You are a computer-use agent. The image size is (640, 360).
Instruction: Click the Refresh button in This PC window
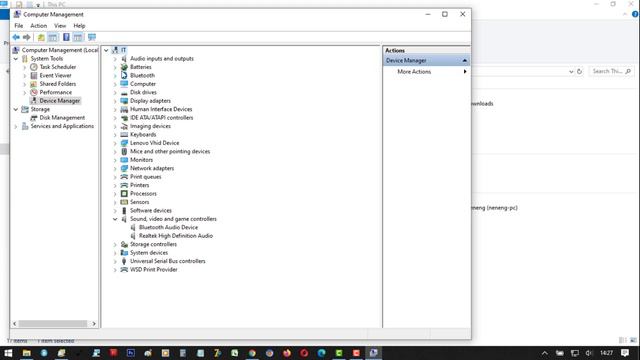point(579,71)
